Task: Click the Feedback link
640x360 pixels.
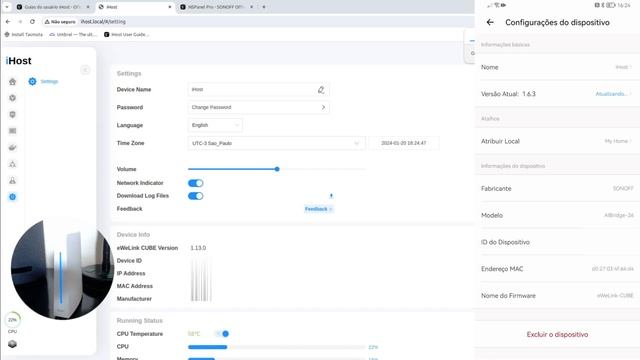Action: click(x=318, y=209)
